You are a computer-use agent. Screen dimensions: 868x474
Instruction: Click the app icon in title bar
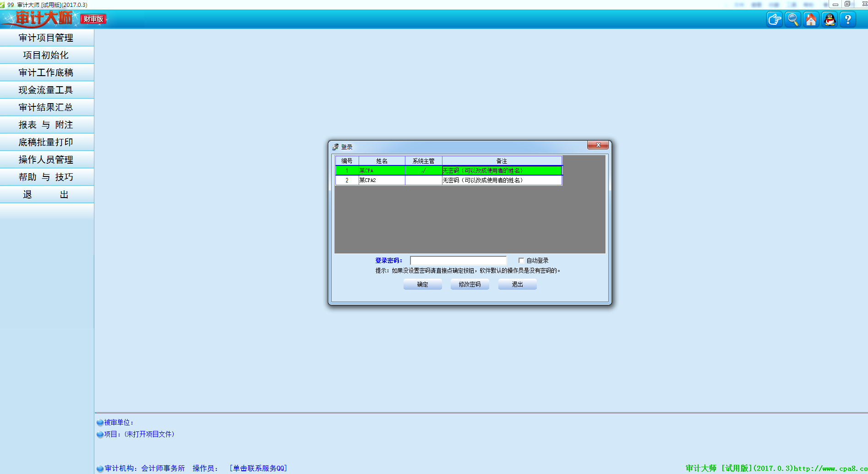[2, 5]
